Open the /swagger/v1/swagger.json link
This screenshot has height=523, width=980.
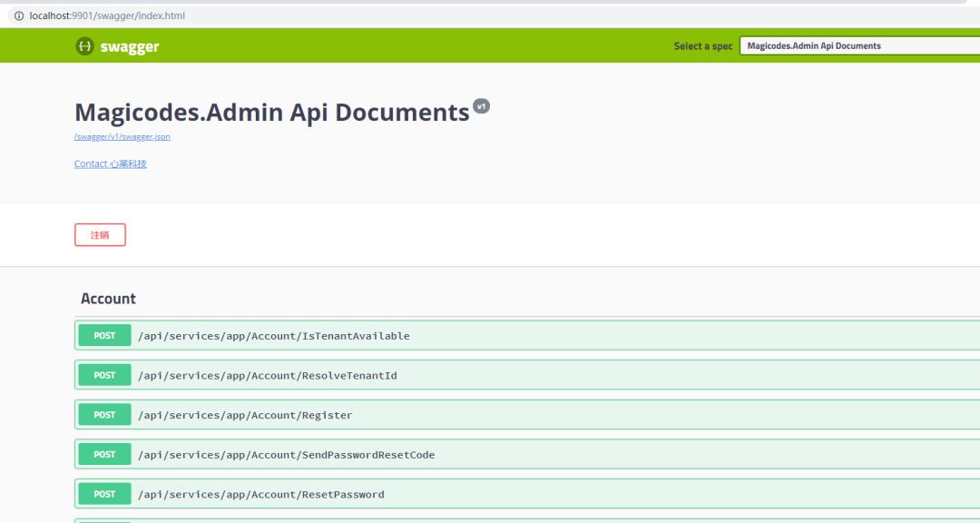[122, 136]
